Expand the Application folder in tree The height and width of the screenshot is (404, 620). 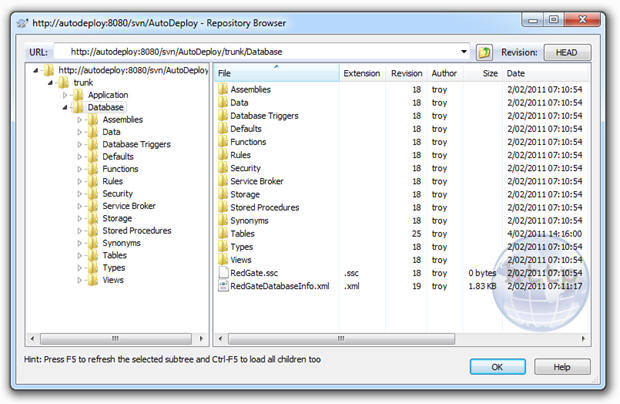[x=65, y=95]
